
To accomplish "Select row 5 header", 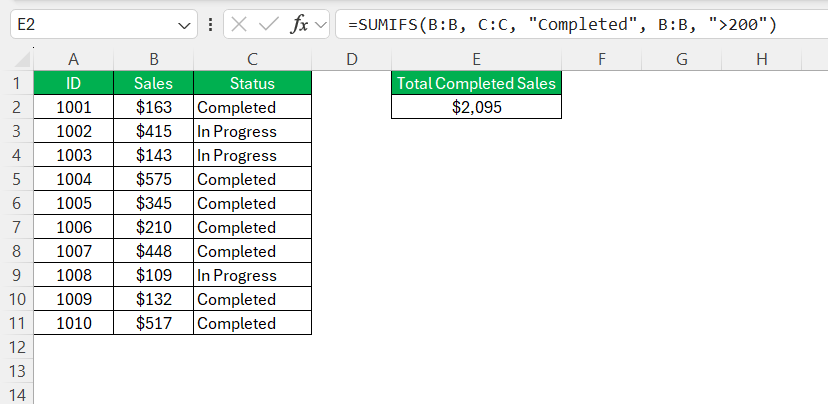I will [16, 179].
